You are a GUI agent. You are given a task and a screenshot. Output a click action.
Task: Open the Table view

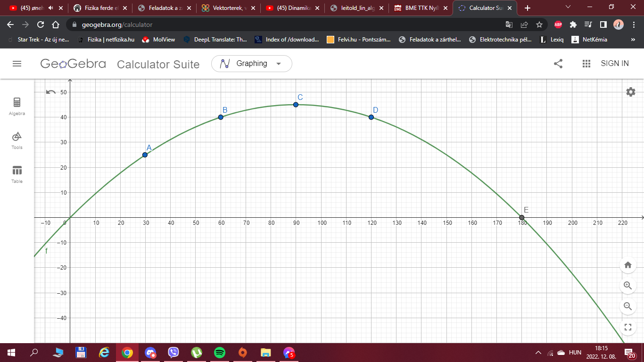pos(17,173)
